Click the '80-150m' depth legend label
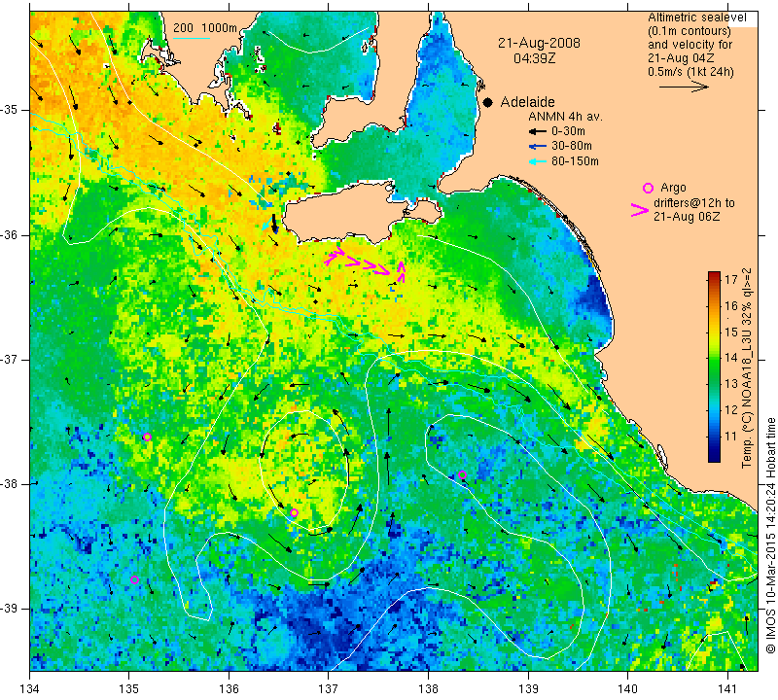The width and height of the screenshot is (778, 700). coord(575,161)
